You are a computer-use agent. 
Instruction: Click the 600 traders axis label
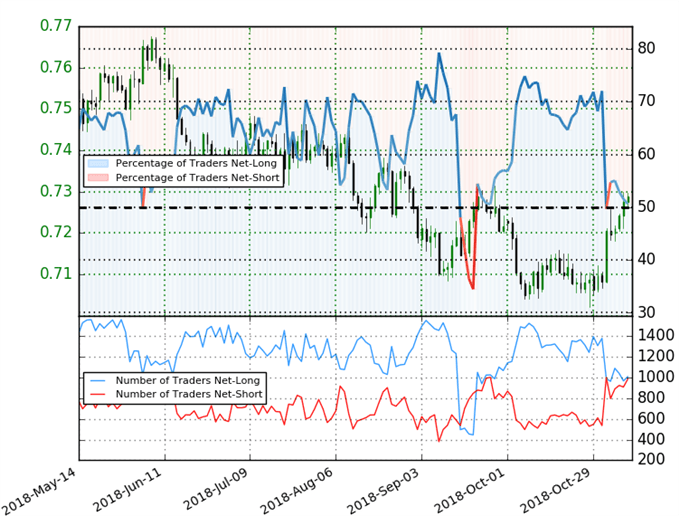pos(651,419)
